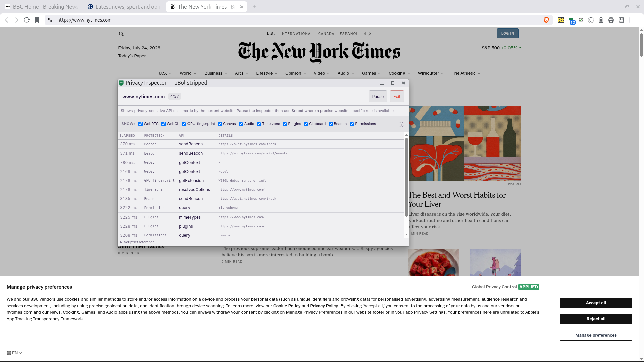Exit the Privacy Inspector

point(397,97)
